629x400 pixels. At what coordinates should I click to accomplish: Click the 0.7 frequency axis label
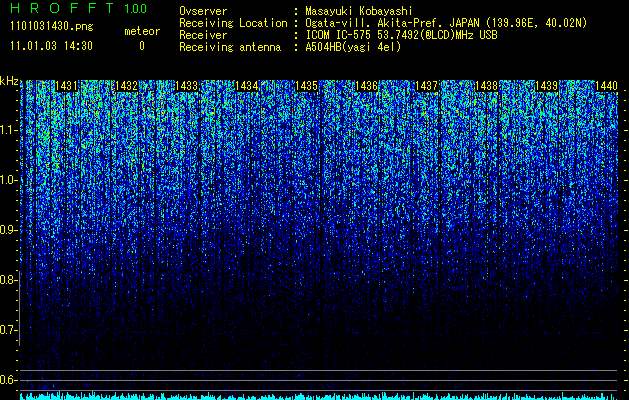(x=9, y=330)
